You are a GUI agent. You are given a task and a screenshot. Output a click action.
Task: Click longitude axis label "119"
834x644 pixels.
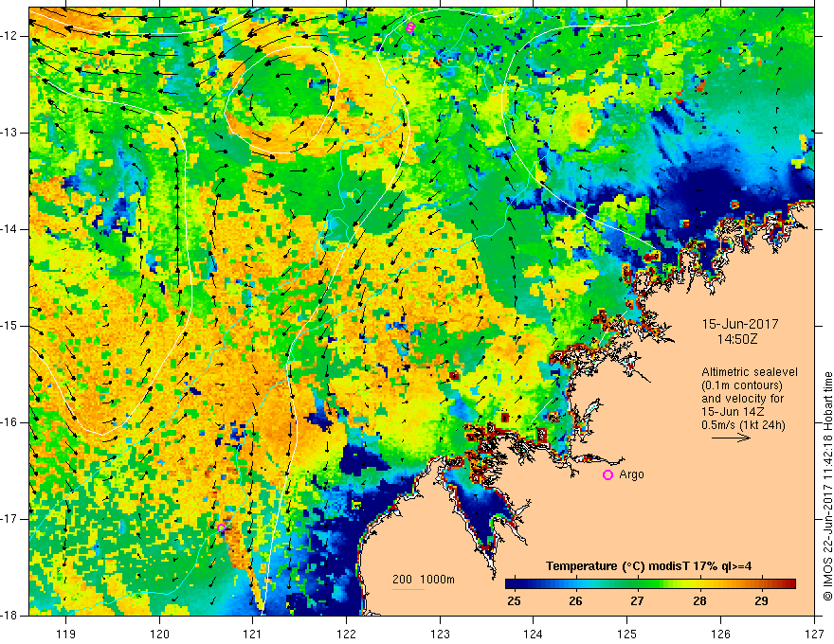[66, 634]
